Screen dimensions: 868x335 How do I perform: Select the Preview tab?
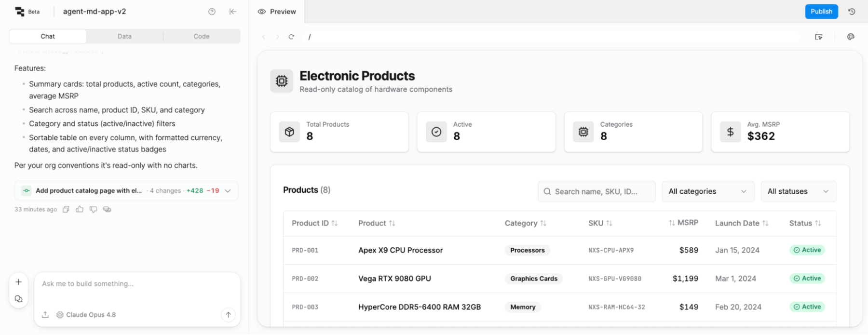coord(277,12)
